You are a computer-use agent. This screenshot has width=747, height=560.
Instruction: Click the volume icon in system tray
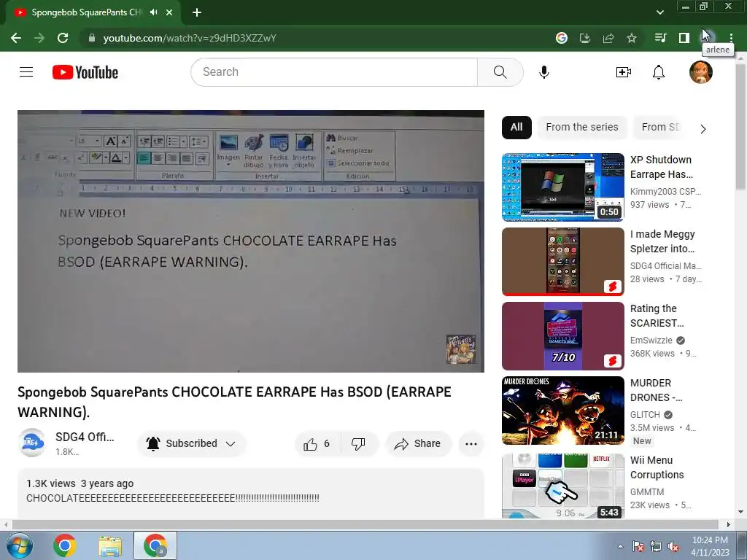pos(673,547)
